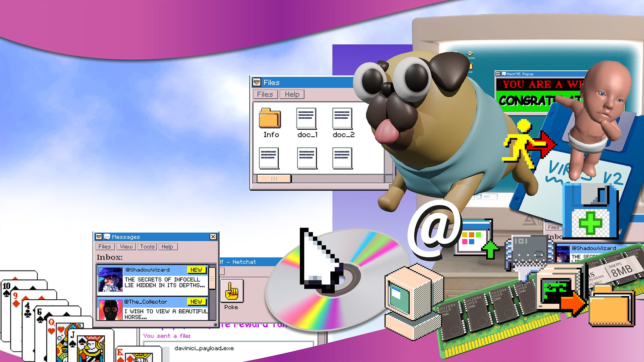Viewport: 644px width, 362px height.
Task: Open the View menu in Messages window
Action: pyautogui.click(x=126, y=247)
